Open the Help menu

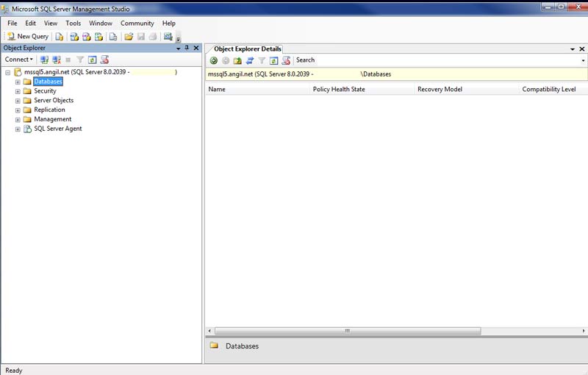pos(169,24)
